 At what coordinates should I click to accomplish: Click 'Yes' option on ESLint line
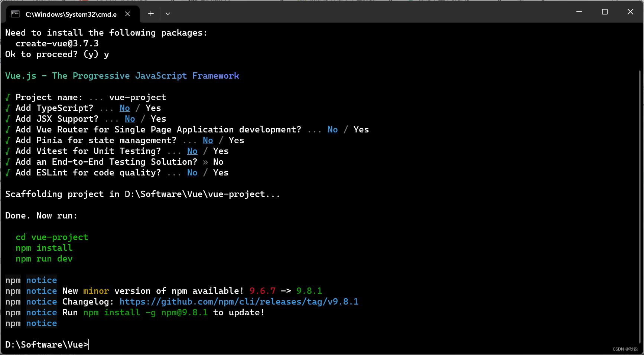click(x=221, y=172)
